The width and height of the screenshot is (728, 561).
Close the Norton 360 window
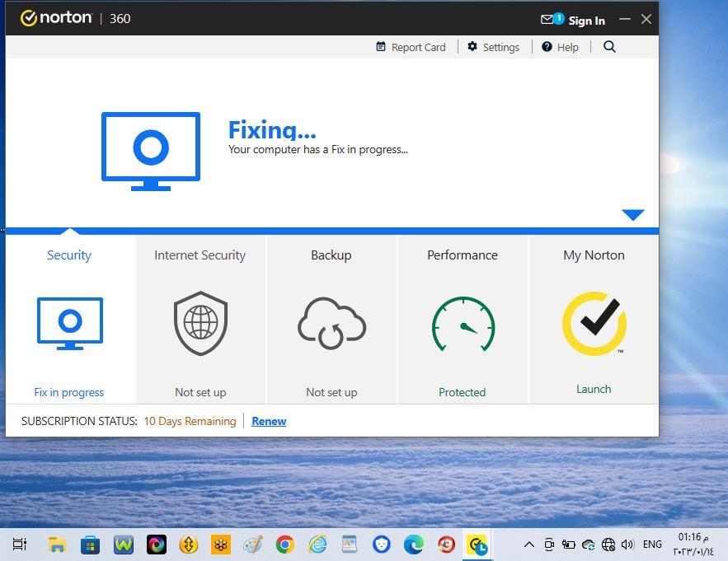point(646,19)
